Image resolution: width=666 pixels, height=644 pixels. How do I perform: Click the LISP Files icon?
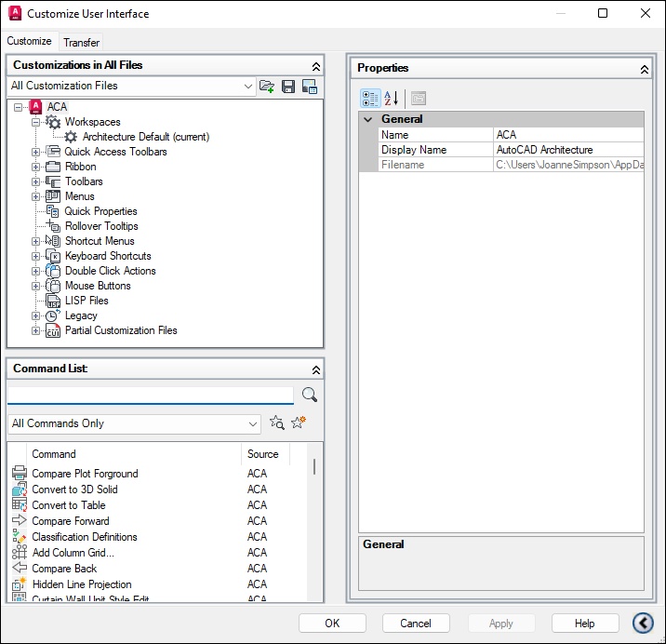tap(53, 301)
